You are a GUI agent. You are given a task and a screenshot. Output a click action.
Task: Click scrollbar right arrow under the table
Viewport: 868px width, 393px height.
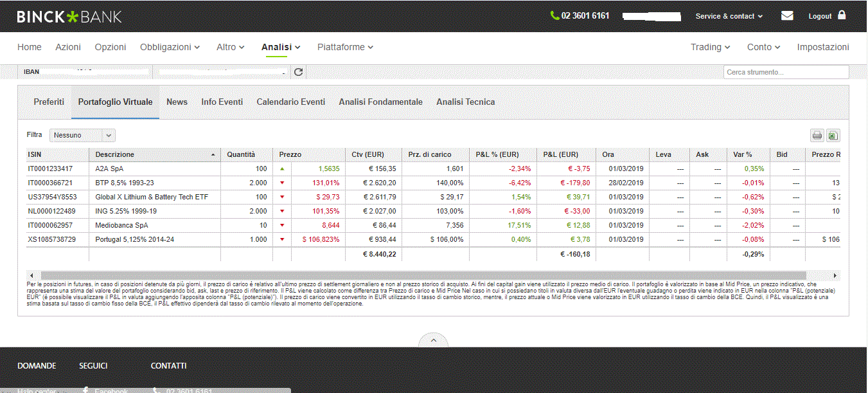(x=835, y=275)
